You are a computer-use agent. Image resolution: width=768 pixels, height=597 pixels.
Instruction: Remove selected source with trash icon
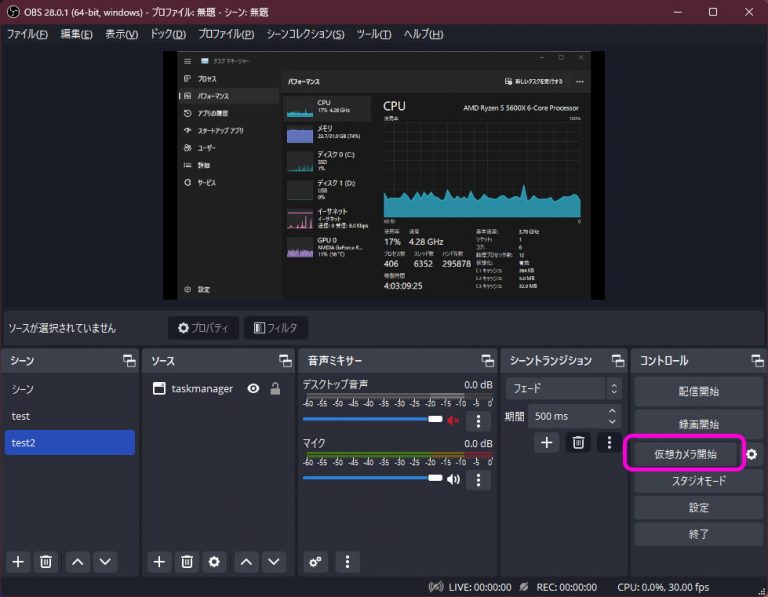coord(187,561)
